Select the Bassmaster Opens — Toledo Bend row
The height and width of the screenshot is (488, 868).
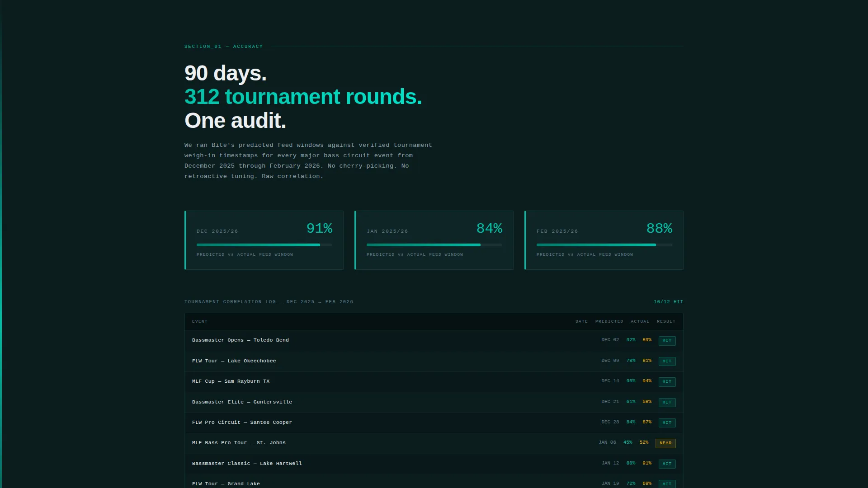[x=434, y=340]
